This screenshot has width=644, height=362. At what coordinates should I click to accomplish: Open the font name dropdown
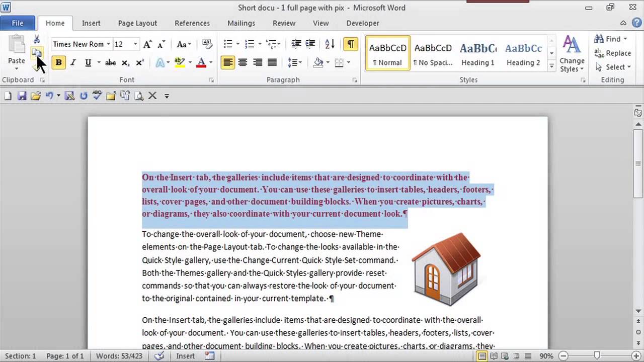pyautogui.click(x=108, y=44)
